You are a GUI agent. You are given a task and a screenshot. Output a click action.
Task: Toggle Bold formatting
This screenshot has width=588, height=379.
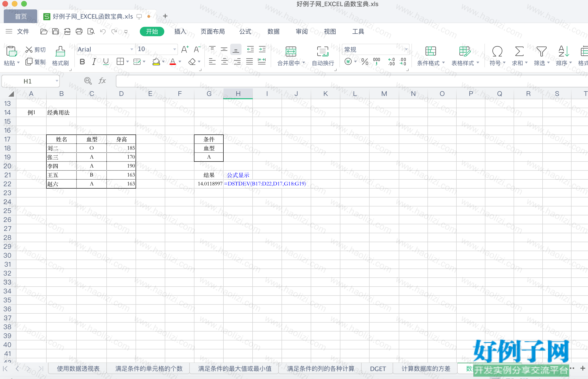(82, 62)
